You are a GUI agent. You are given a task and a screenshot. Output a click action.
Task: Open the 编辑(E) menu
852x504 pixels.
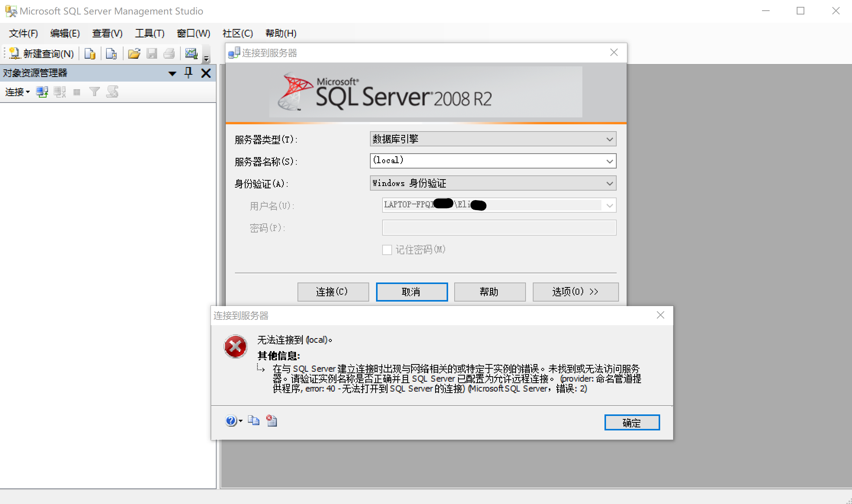coord(65,34)
